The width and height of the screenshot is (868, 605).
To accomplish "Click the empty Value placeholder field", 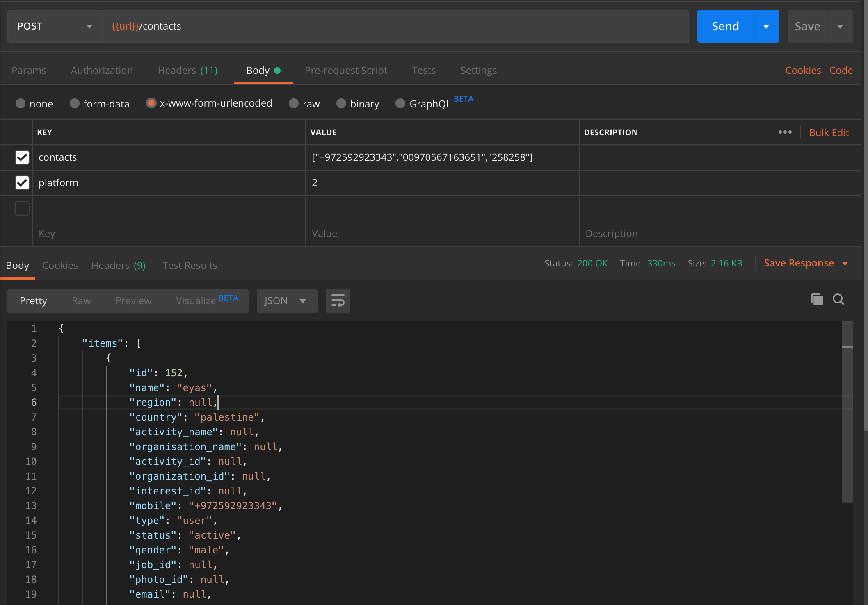I will coord(443,234).
